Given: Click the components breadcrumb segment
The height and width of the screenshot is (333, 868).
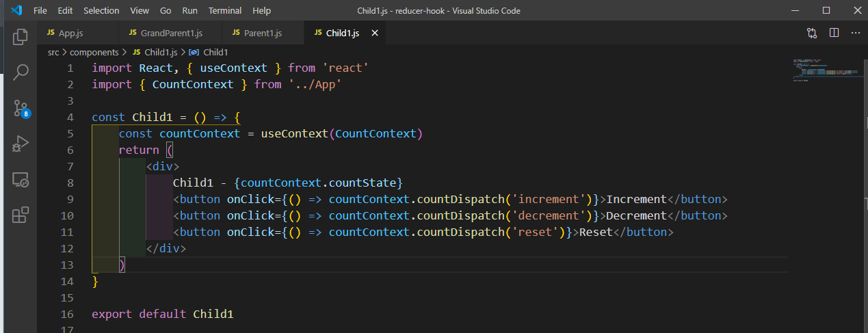Looking at the screenshot, I should [94, 52].
